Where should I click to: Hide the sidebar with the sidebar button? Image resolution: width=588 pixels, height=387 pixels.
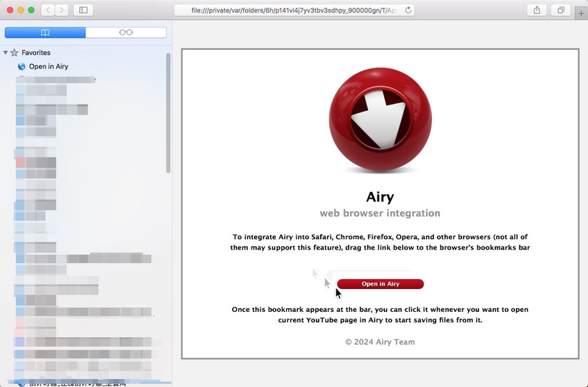click(x=83, y=10)
